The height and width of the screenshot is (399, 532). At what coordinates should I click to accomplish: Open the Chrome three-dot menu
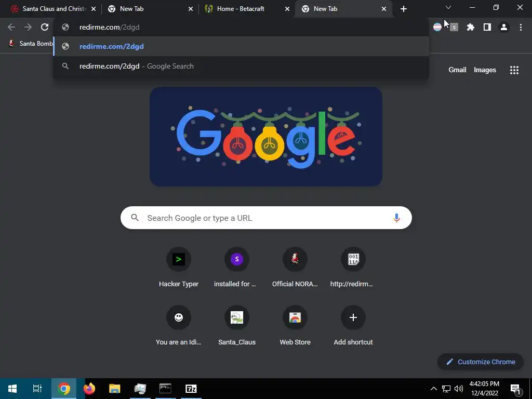[521, 27]
